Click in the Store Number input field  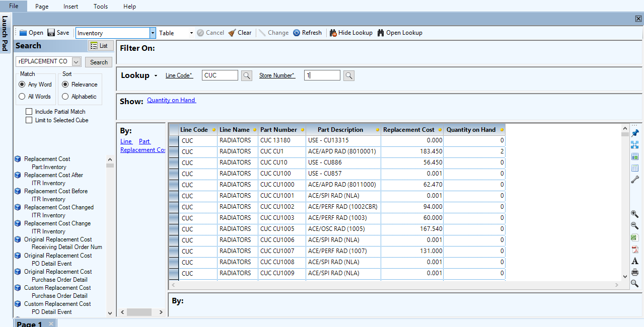click(322, 75)
